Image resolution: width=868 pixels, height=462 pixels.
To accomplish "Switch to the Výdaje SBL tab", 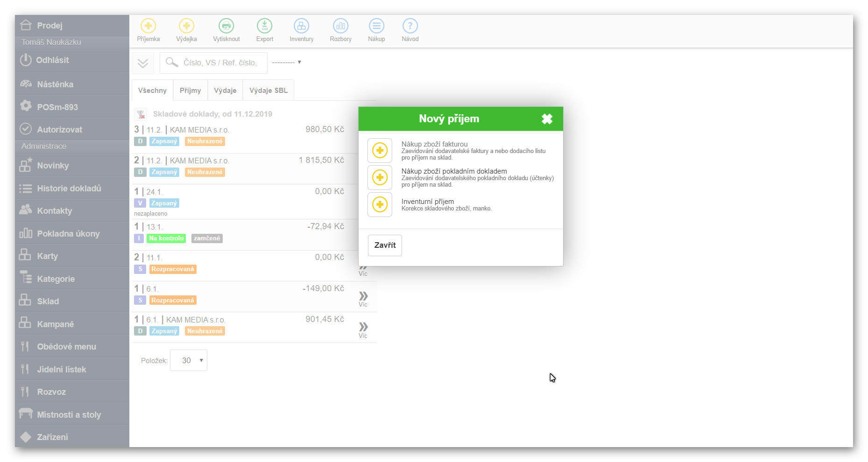I will pyautogui.click(x=268, y=91).
